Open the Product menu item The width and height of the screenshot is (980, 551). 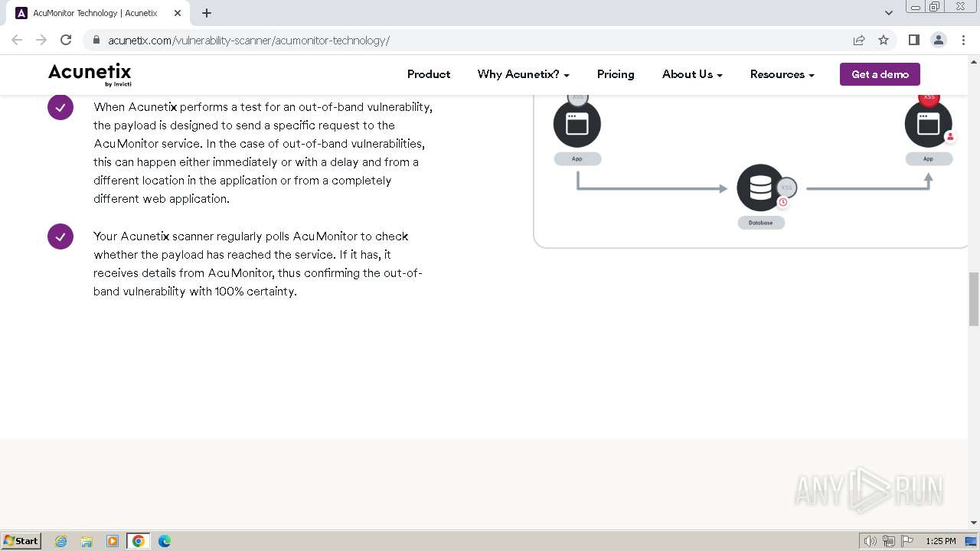click(429, 74)
